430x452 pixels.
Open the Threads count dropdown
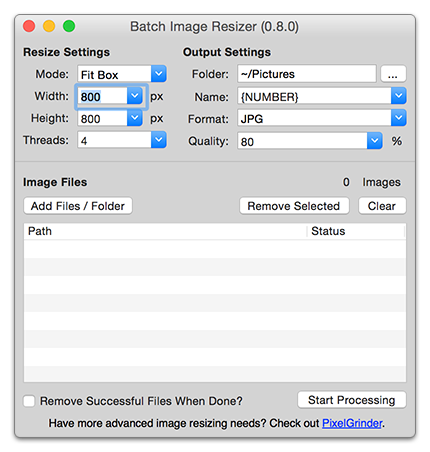pos(159,140)
